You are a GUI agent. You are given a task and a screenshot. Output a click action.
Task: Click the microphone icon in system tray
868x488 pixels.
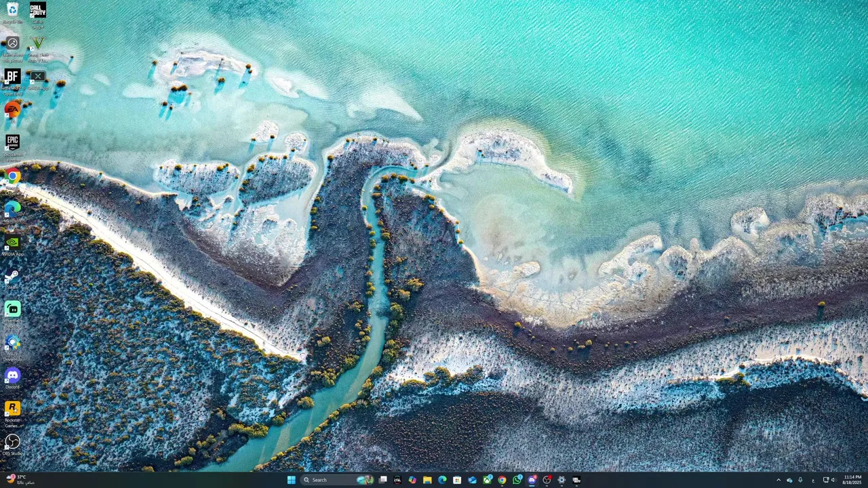(800, 480)
